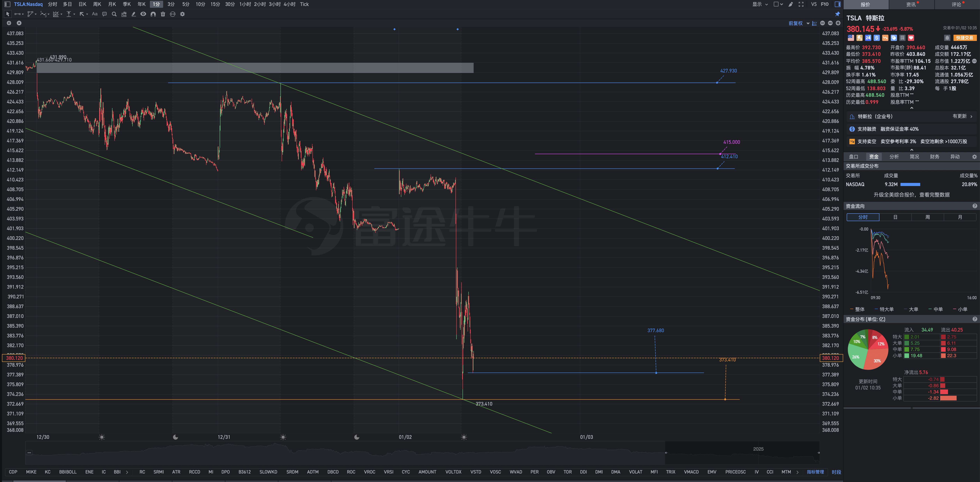Open the 分析 tab

click(894, 157)
